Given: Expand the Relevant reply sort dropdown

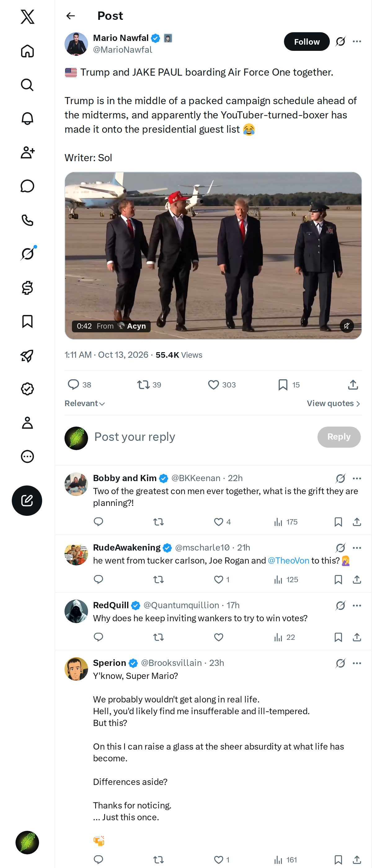Looking at the screenshot, I should pos(85,403).
